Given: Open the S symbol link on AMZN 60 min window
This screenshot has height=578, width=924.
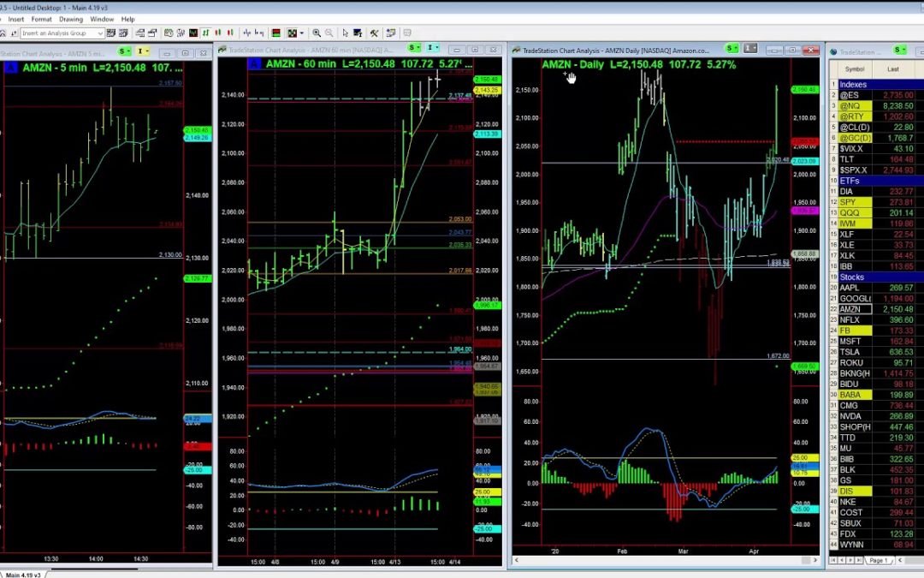Looking at the screenshot, I should (414, 48).
